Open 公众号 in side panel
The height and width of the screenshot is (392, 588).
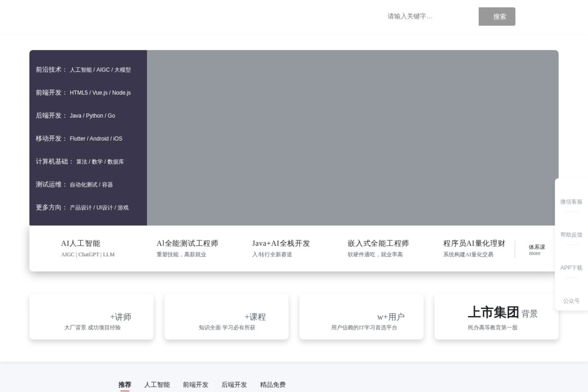point(571,301)
